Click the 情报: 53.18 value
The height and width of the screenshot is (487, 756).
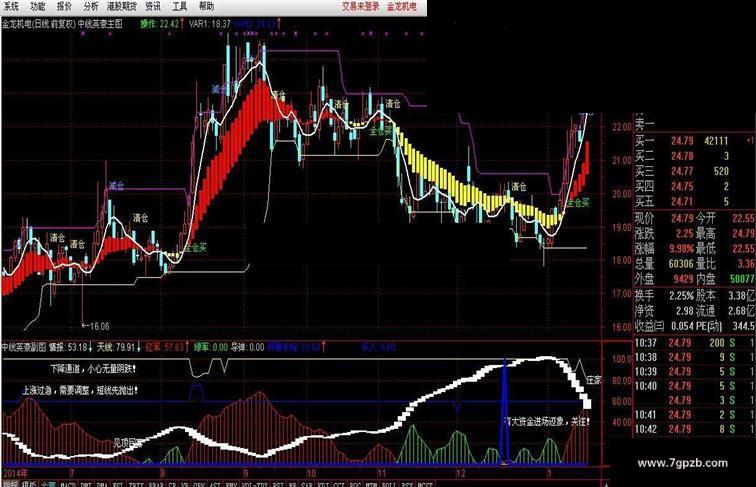coord(68,347)
